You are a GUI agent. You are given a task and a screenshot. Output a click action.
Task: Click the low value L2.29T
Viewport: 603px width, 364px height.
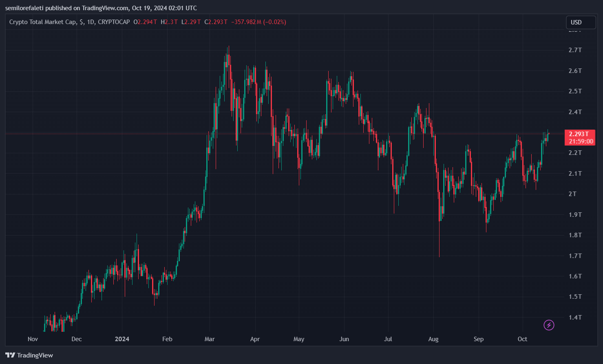pyautogui.click(x=191, y=22)
